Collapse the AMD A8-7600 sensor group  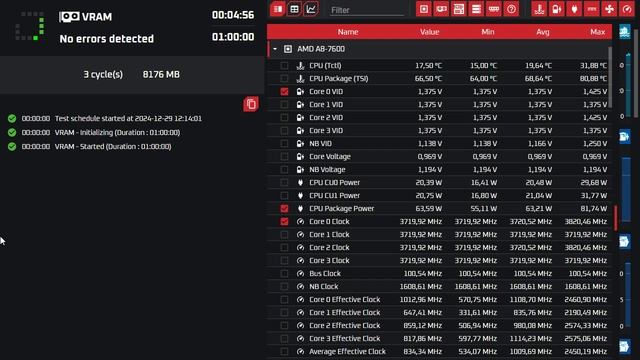(x=275, y=49)
